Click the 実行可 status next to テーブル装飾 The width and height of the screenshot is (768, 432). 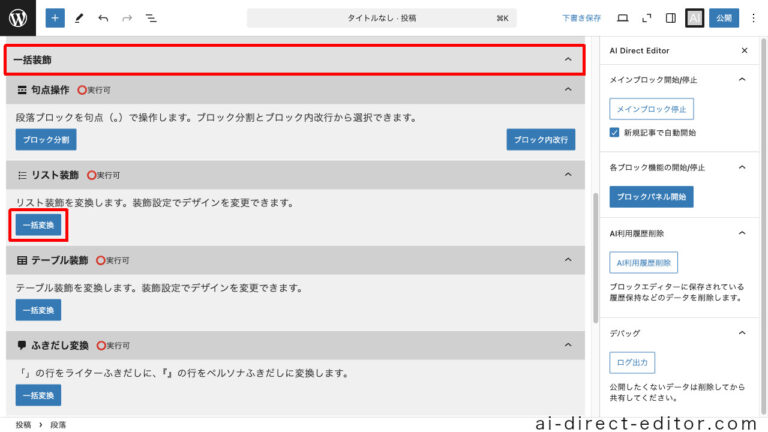113,261
